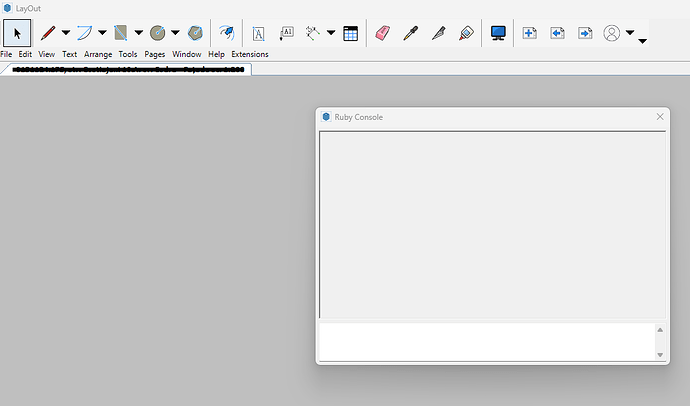This screenshot has height=406, width=690.
Task: Select the Polygon tool
Action: (195, 33)
